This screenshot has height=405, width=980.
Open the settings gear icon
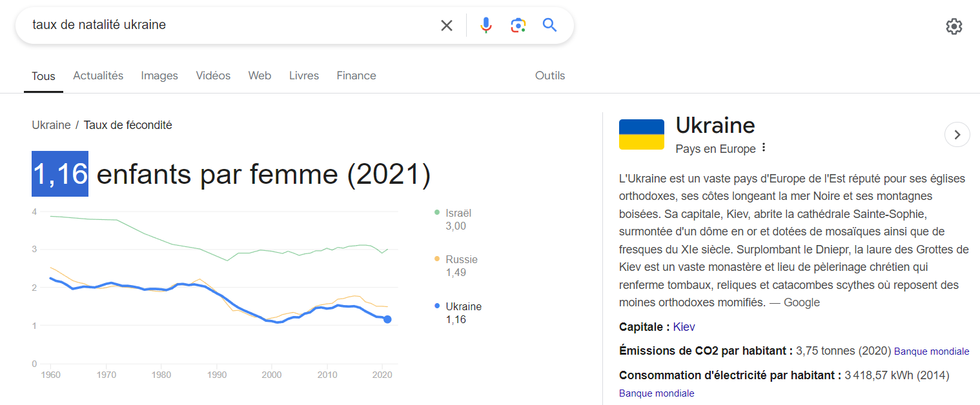click(954, 26)
